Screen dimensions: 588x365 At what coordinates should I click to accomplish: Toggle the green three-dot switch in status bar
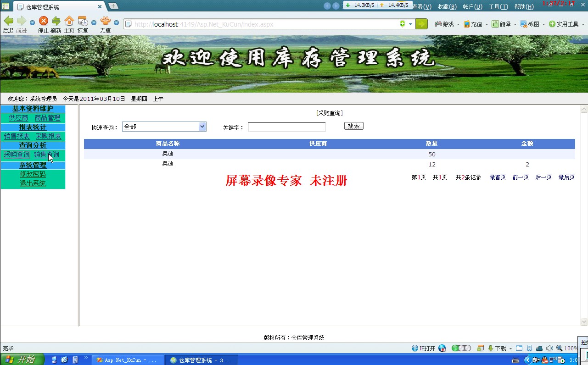(461, 348)
